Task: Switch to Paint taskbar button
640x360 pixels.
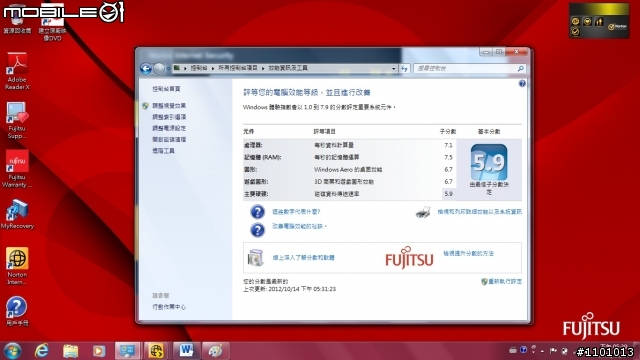Action: [215, 351]
